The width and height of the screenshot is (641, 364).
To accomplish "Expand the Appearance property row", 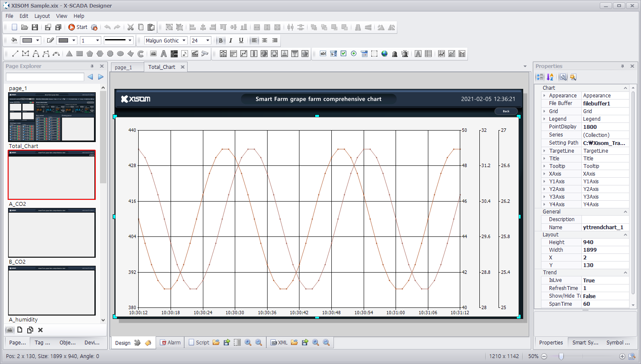I will click(544, 96).
